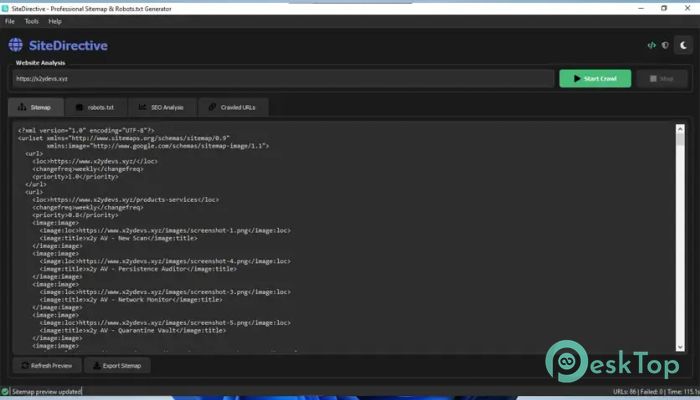Click the SiteDirective globe logo icon
The image size is (700, 400).
click(x=16, y=45)
